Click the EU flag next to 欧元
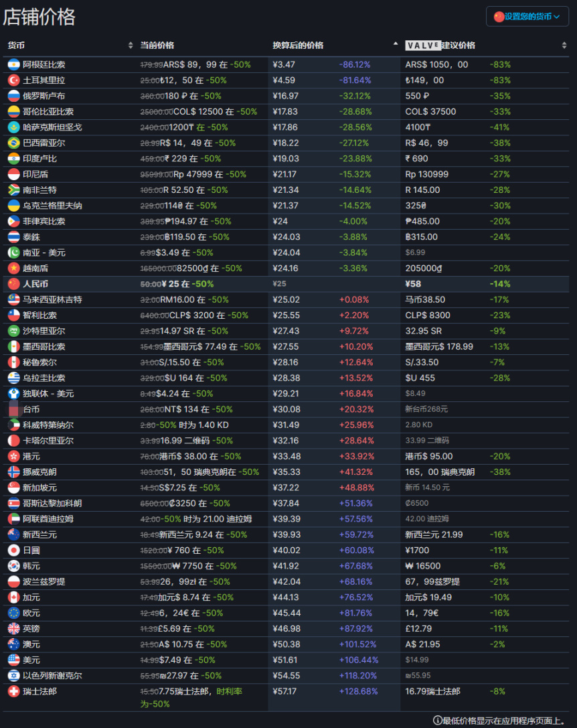The height and width of the screenshot is (728, 577). coord(13,613)
